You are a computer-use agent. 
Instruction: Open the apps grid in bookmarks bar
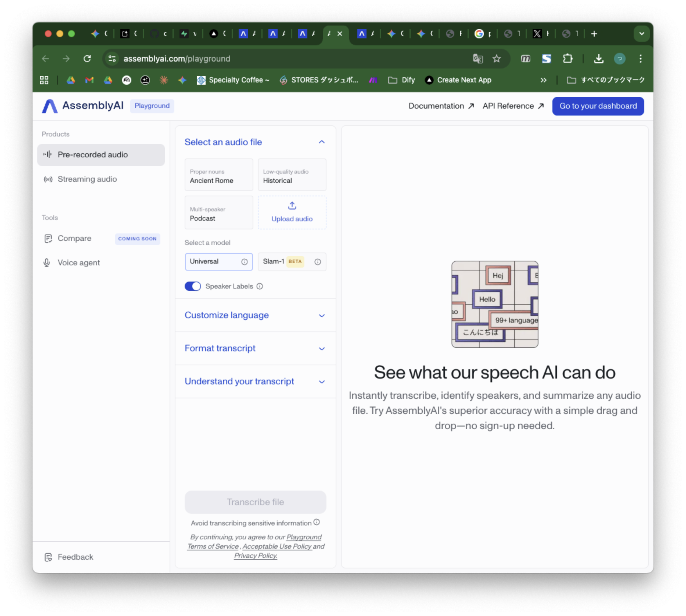[44, 80]
